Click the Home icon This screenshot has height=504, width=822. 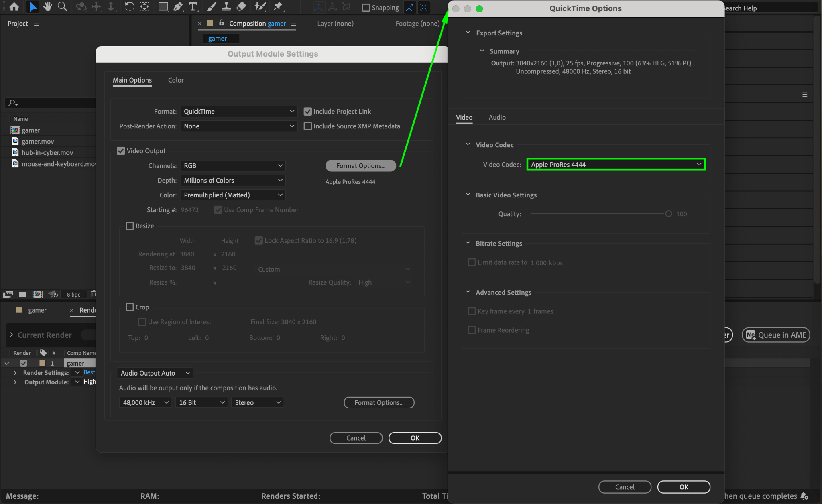(x=14, y=7)
